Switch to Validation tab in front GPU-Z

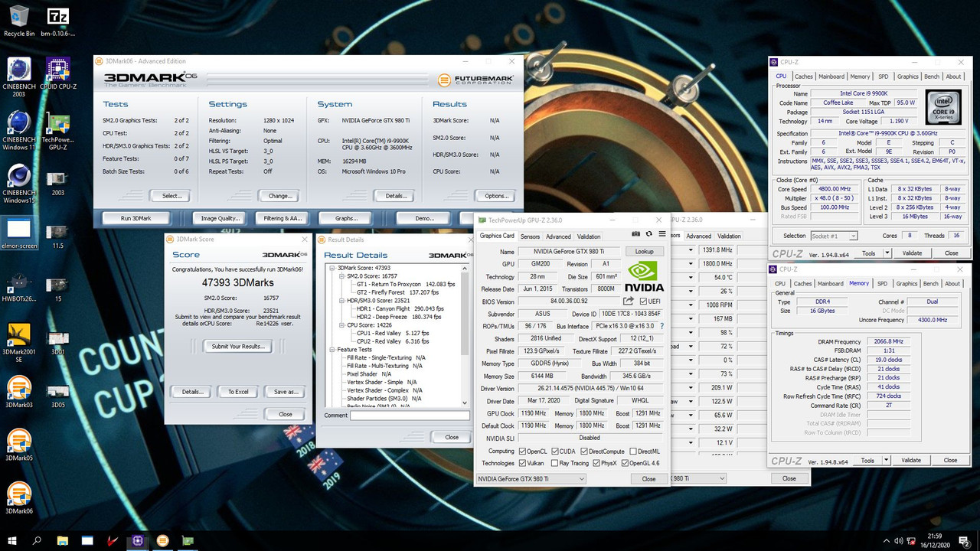point(589,236)
